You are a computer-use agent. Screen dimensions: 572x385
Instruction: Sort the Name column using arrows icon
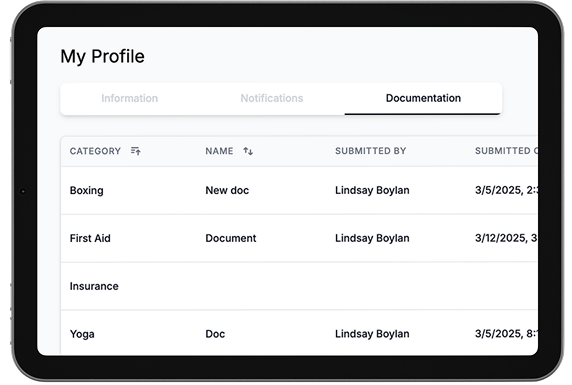point(248,151)
